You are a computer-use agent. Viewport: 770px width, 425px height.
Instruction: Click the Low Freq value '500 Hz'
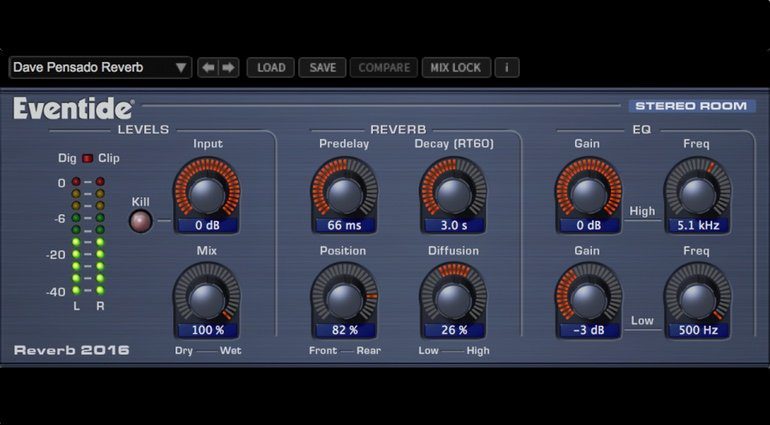click(697, 330)
